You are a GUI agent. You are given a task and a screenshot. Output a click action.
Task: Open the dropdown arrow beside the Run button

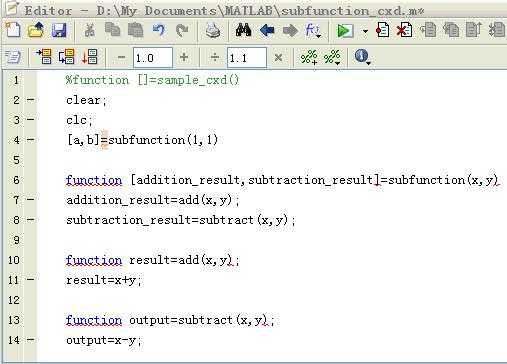coord(365,31)
